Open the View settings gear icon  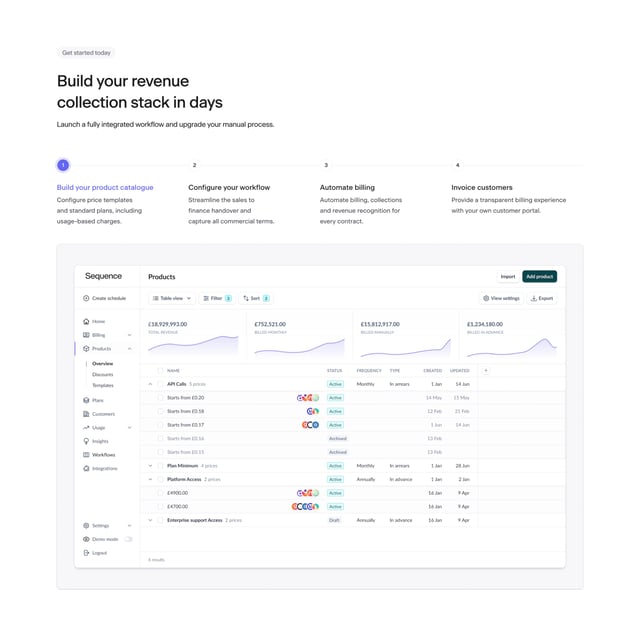(486, 298)
